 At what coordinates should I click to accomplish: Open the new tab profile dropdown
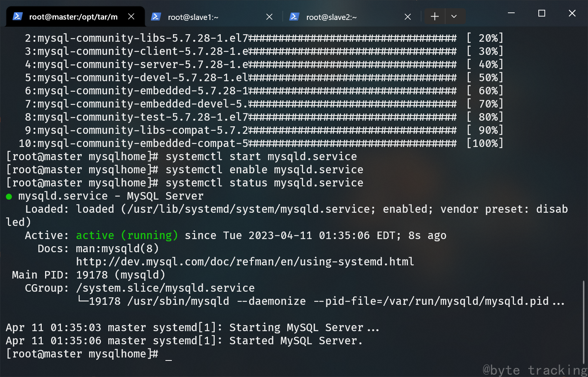click(454, 17)
